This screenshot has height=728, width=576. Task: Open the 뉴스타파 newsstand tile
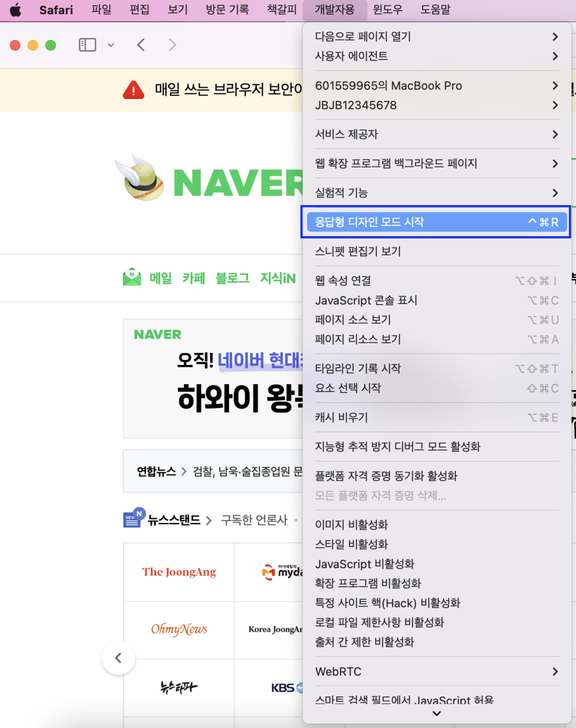(179, 687)
